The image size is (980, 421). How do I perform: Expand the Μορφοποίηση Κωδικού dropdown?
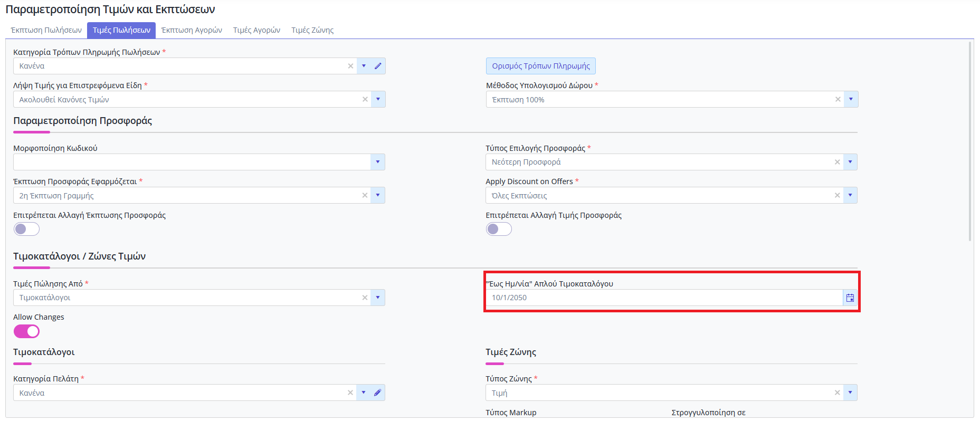point(377,162)
